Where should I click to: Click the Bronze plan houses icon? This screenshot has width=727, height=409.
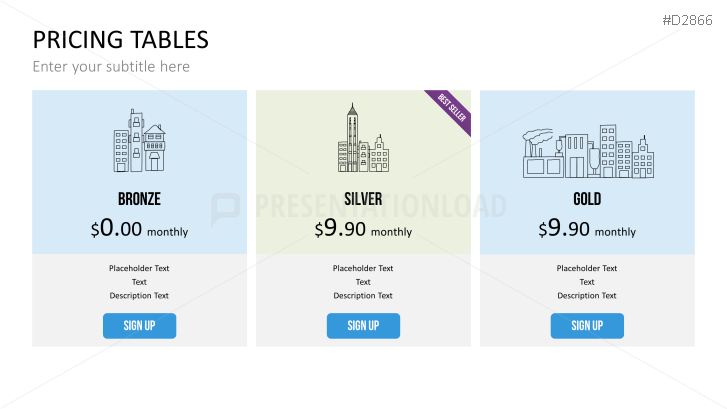point(139,140)
